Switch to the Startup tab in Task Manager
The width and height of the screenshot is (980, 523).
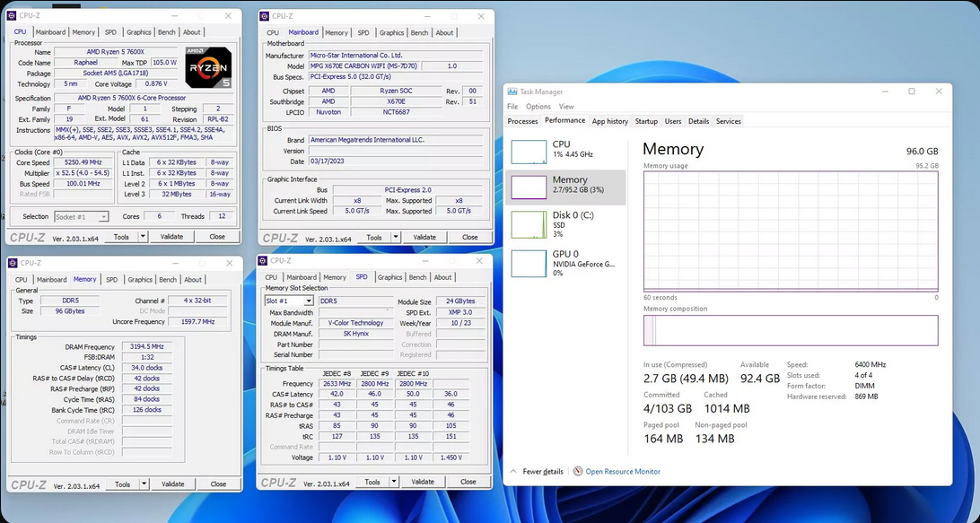[x=646, y=121]
